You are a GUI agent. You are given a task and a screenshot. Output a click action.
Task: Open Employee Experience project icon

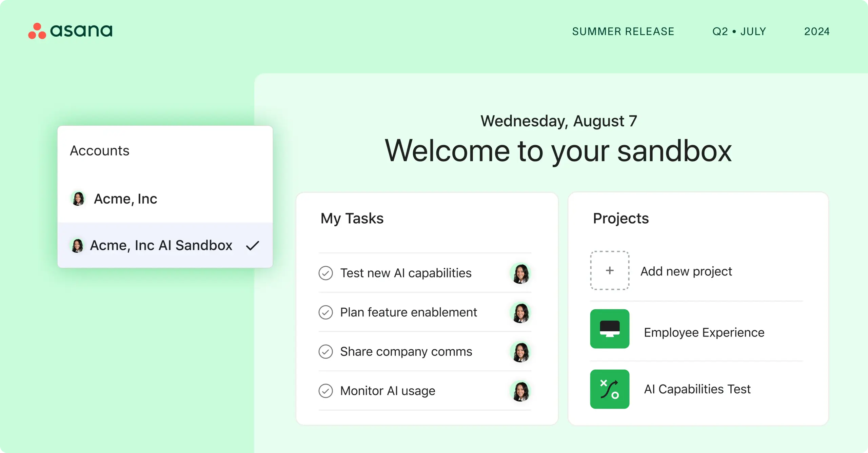coord(610,329)
